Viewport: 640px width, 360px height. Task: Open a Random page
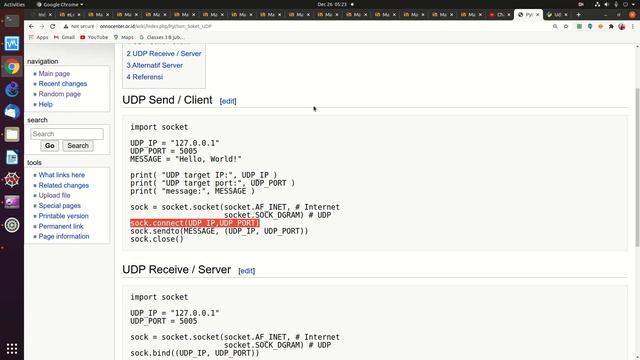[60, 94]
